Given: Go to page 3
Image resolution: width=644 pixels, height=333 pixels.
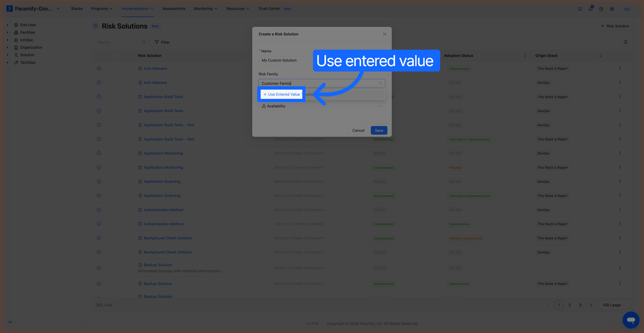Looking at the screenshot, I should coord(580,305).
